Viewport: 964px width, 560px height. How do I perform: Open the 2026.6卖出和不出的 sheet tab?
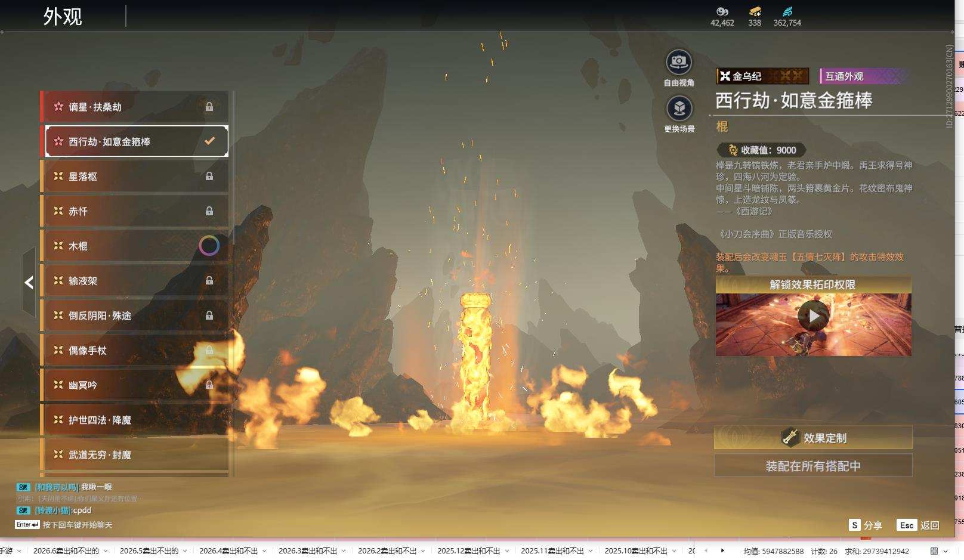pos(66,550)
